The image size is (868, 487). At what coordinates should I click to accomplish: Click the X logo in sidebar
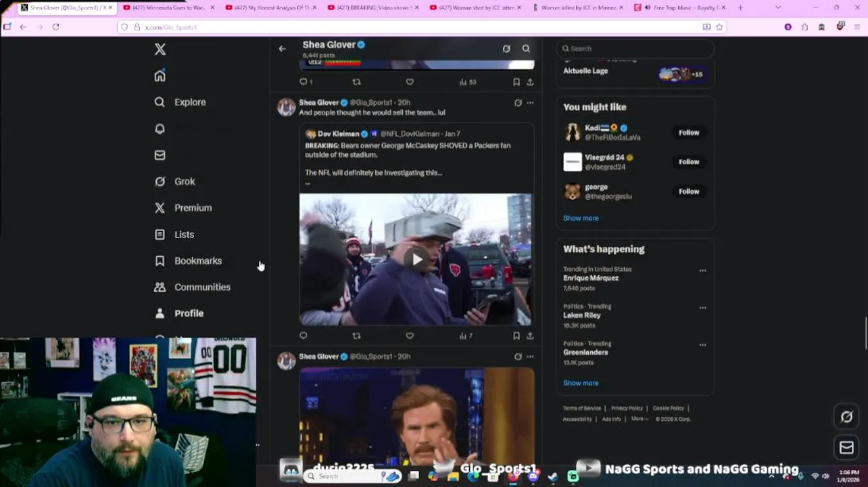[160, 49]
